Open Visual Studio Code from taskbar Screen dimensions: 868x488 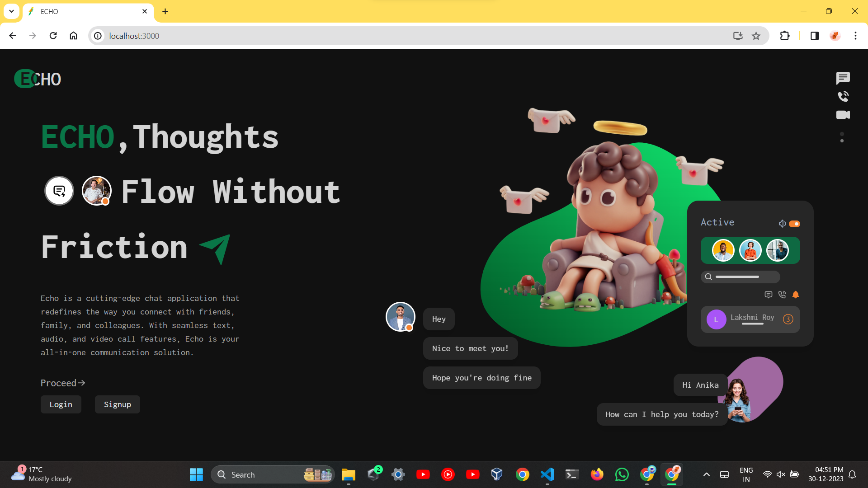tap(547, 474)
